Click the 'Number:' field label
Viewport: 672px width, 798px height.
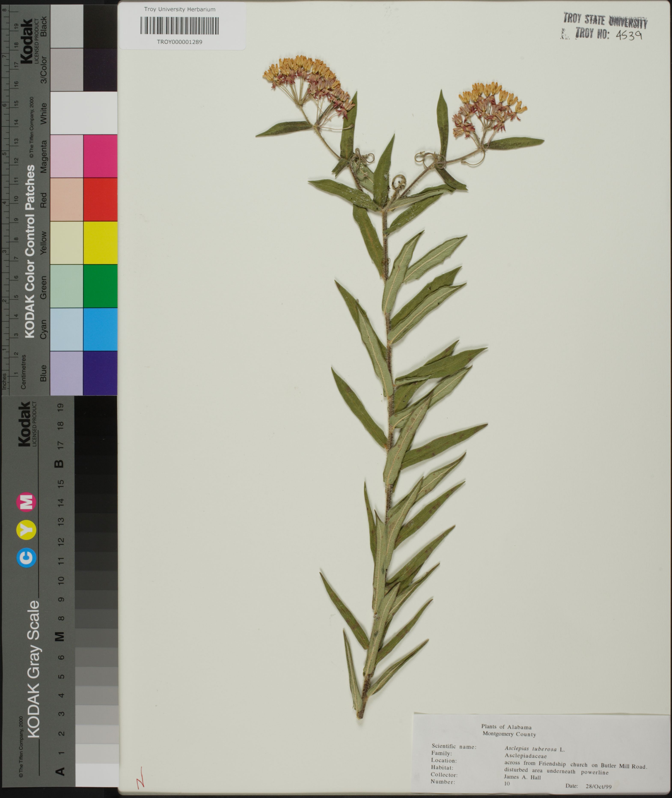443,782
